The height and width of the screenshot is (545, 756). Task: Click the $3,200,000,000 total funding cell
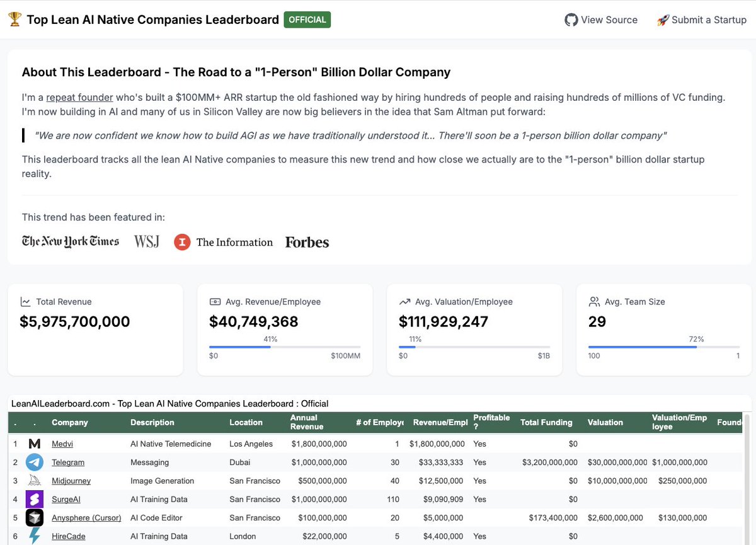(550, 462)
